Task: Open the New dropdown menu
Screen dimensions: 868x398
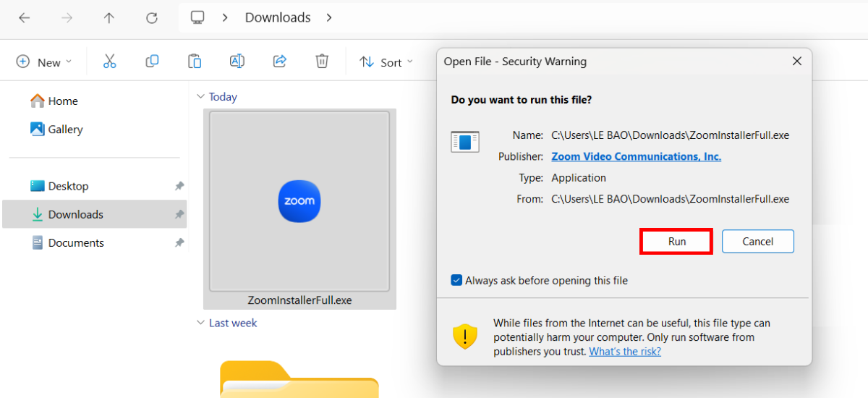Action: coord(44,62)
